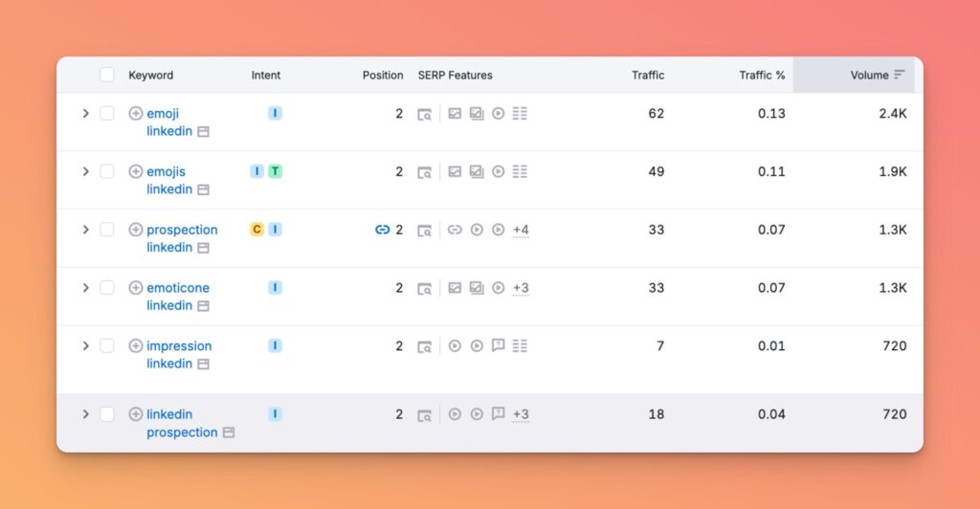Expand the linkedin prospection row

coord(85,414)
